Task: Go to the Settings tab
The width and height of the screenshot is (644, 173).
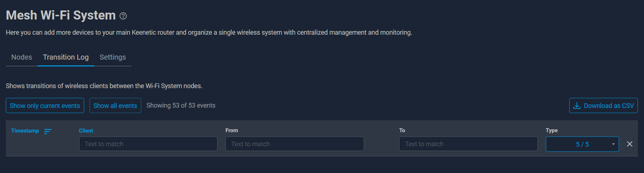Action: [113, 57]
